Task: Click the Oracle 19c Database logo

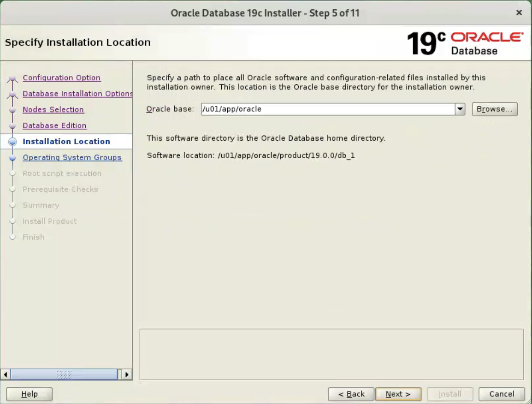Action: pyautogui.click(x=465, y=43)
